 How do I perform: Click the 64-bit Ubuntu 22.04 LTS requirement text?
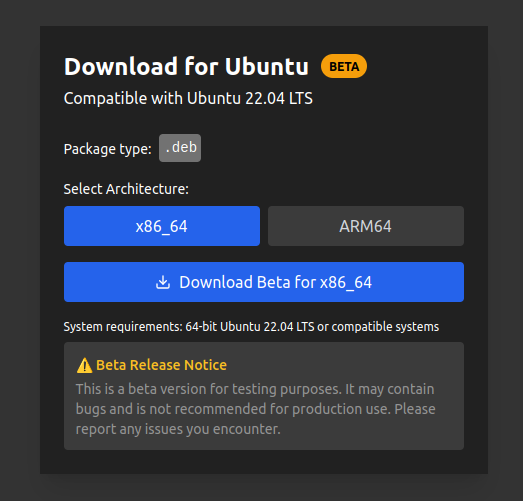point(250,327)
